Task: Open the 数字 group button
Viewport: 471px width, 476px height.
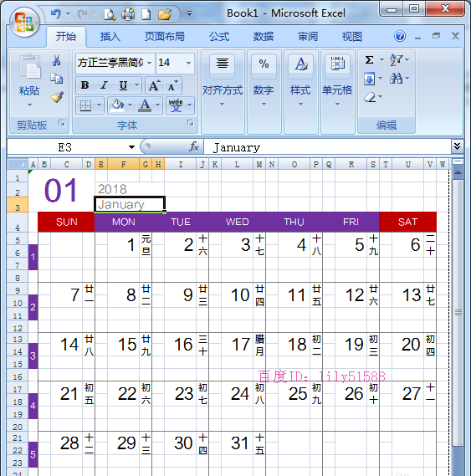Action: tap(264, 91)
